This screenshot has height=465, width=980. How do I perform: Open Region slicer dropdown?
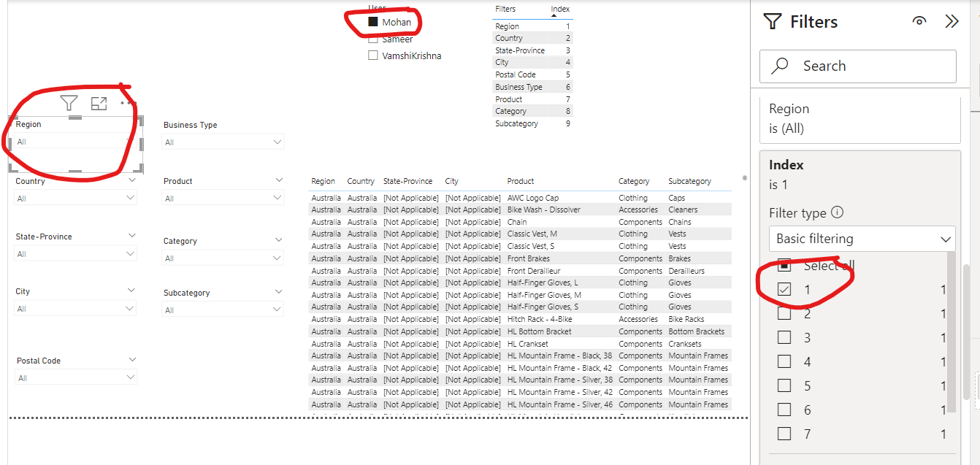(74, 142)
